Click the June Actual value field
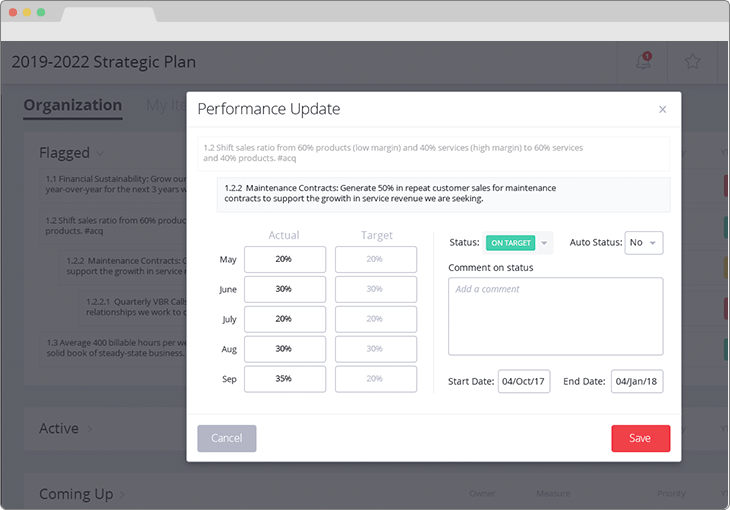This screenshot has width=730, height=510. coord(285,289)
